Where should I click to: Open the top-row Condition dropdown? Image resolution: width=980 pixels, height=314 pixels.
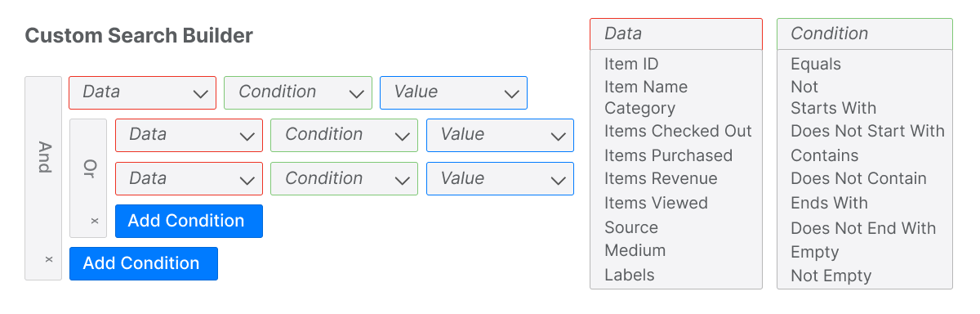pyautogui.click(x=298, y=93)
